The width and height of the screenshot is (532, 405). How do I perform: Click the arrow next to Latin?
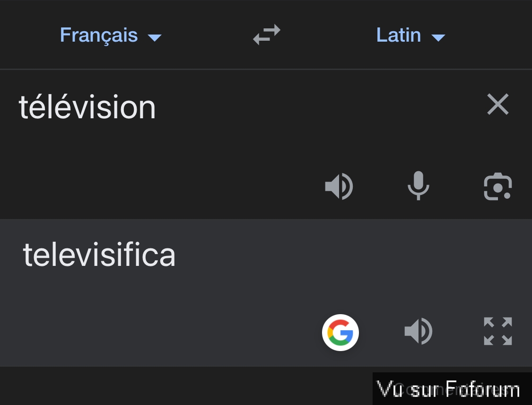click(438, 37)
